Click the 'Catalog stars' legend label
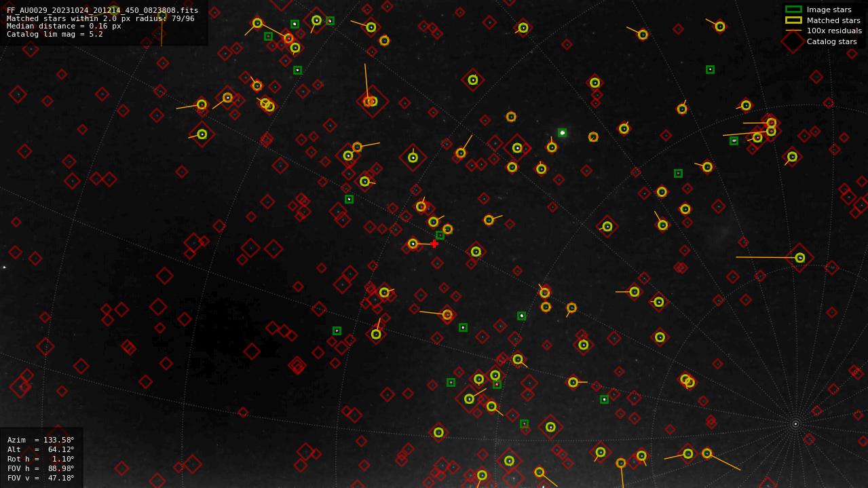The height and width of the screenshot is (488, 868). coord(831,41)
